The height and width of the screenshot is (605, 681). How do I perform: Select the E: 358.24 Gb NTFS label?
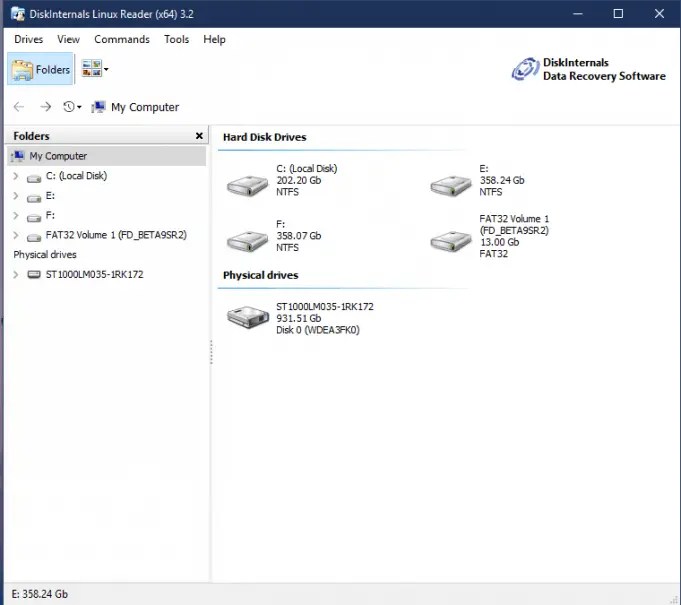(x=502, y=180)
